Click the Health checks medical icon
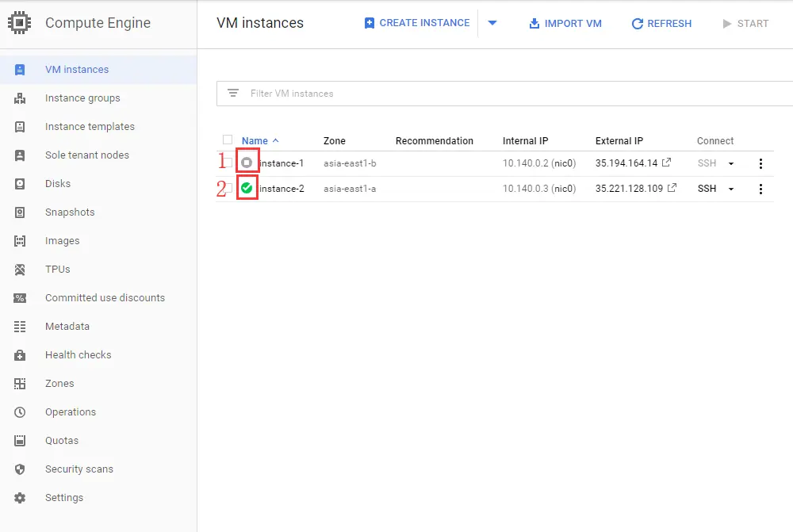Image resolution: width=793 pixels, height=532 pixels. (20, 355)
